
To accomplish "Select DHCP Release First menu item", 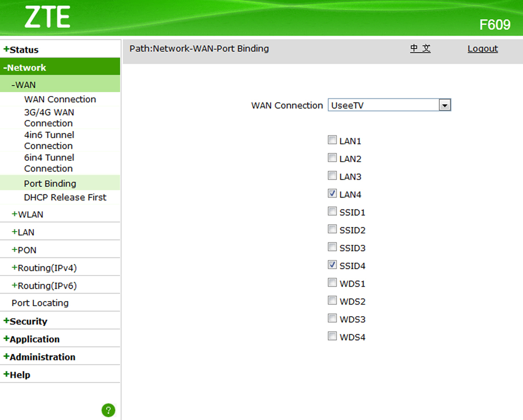I will pos(65,197).
